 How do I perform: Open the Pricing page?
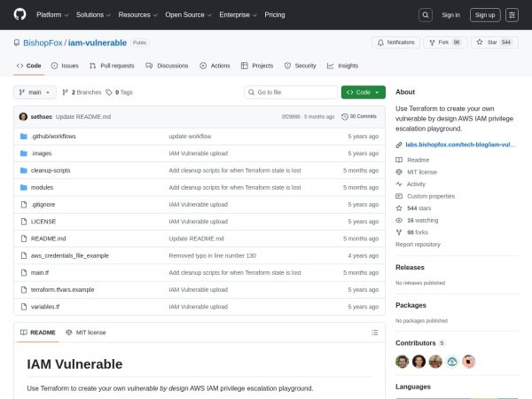pyautogui.click(x=275, y=15)
